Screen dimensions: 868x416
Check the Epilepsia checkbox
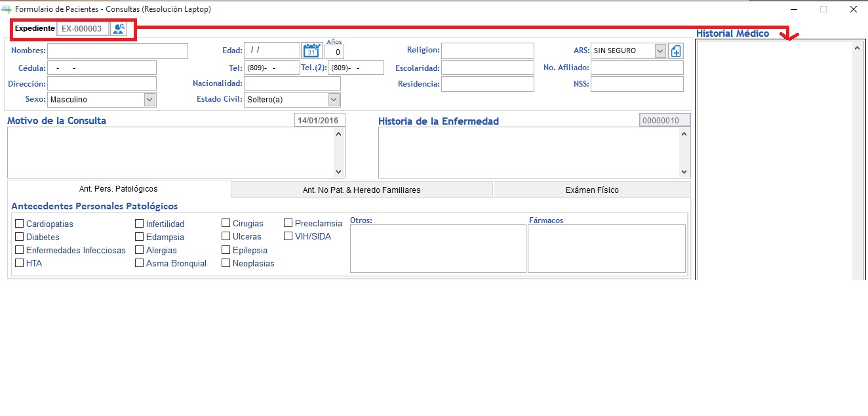tap(226, 250)
